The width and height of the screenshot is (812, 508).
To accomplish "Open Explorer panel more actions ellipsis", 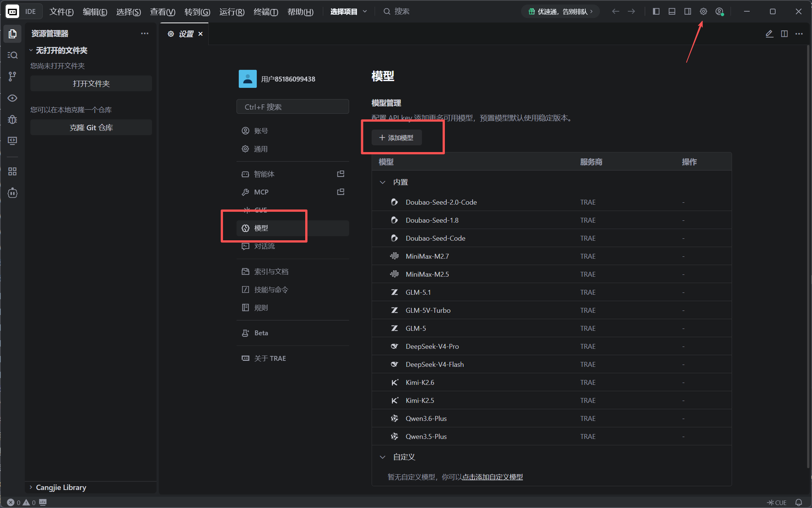I will (x=145, y=33).
